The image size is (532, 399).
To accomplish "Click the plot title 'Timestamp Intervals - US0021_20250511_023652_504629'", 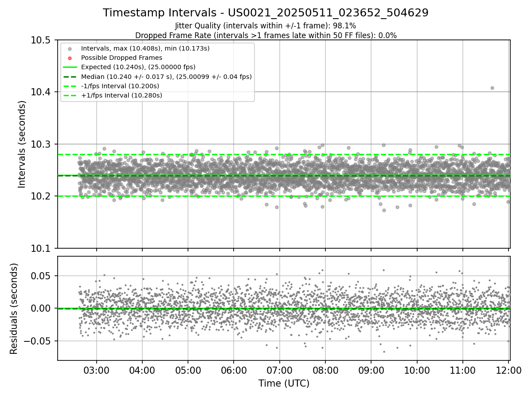I will pos(266,13).
